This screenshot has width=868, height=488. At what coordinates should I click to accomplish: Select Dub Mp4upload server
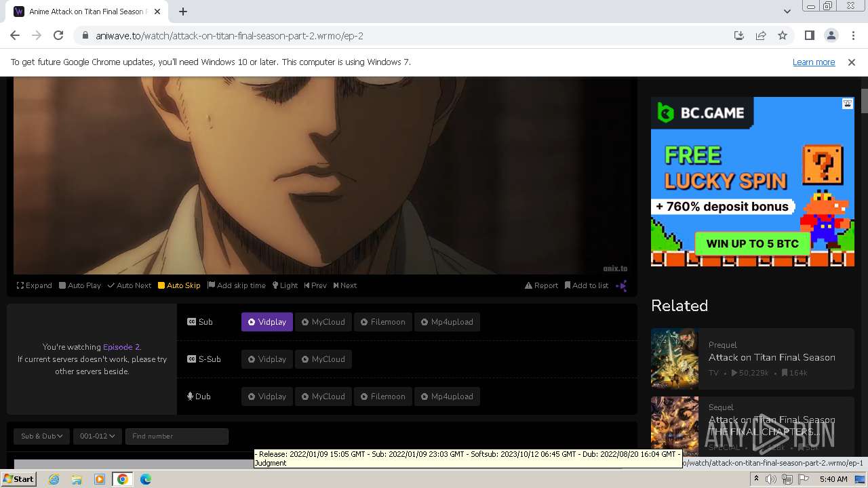[x=448, y=396]
